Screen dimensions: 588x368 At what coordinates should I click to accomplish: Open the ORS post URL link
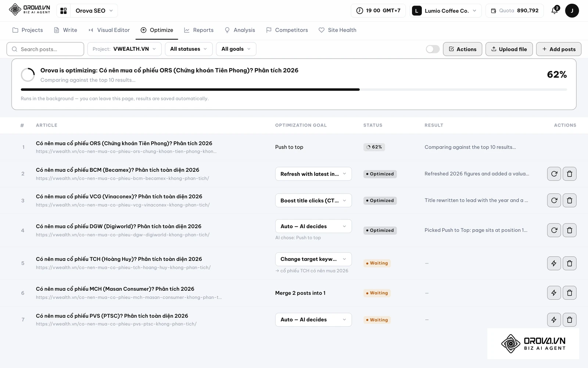click(x=126, y=151)
